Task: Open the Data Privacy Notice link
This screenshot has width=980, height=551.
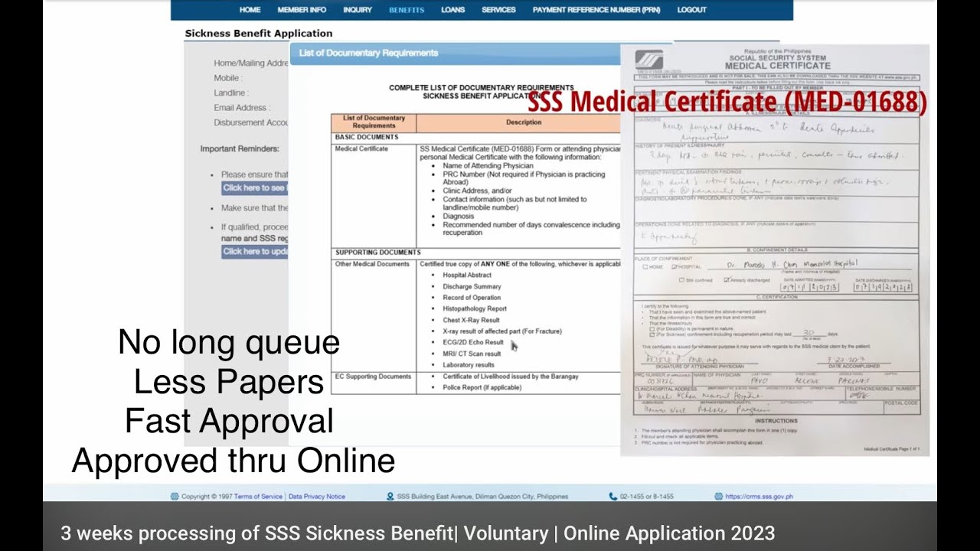Action: 317,497
